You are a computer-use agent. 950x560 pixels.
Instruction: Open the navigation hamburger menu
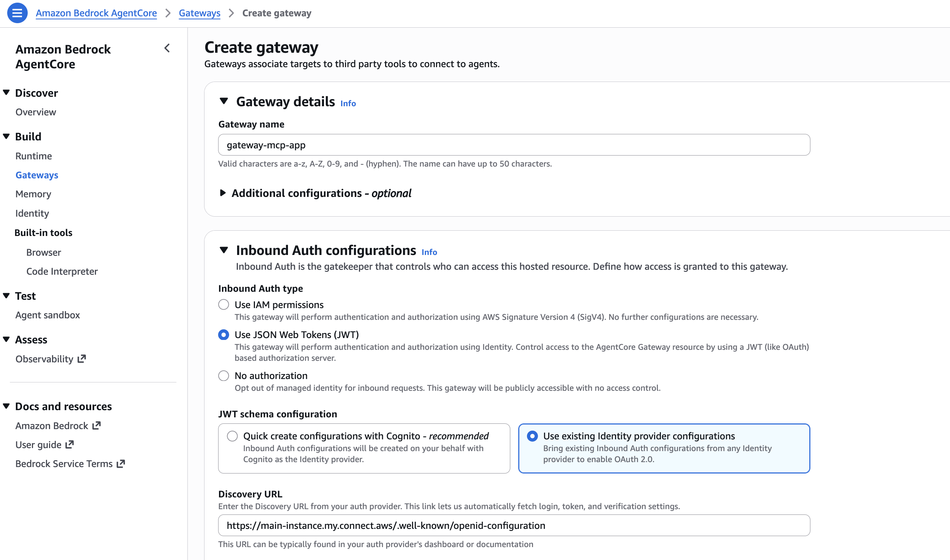point(17,13)
